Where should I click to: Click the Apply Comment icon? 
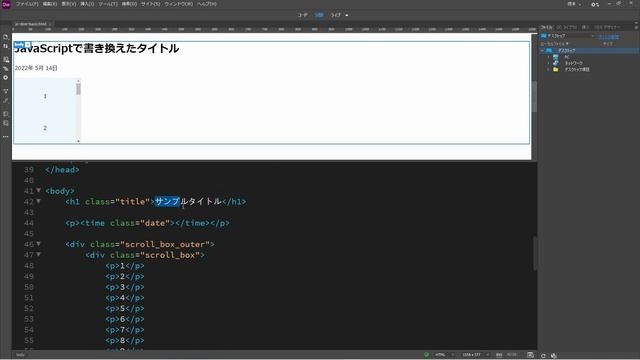pyautogui.click(x=6, y=114)
